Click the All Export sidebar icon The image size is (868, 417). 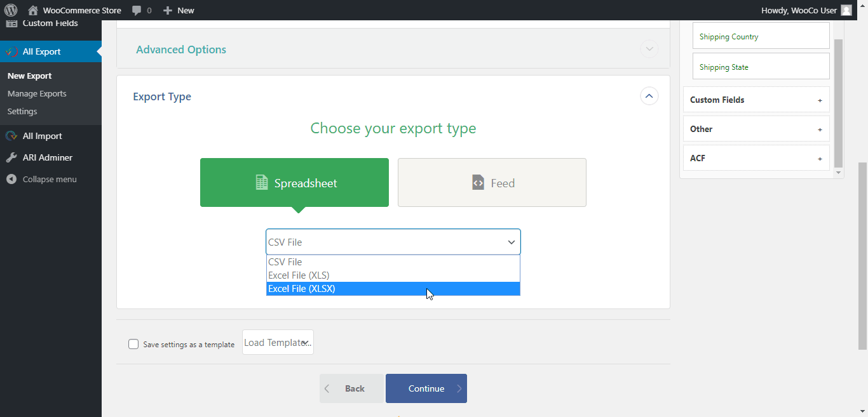coord(11,51)
